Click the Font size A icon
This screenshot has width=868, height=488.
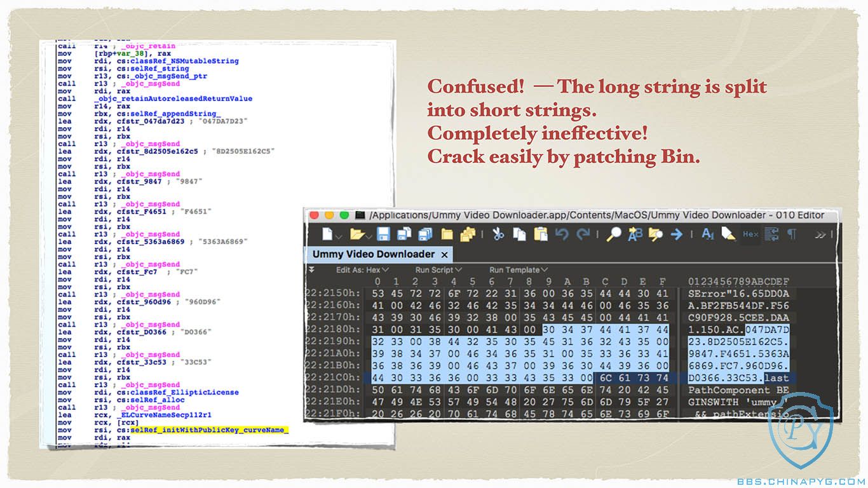[707, 234]
